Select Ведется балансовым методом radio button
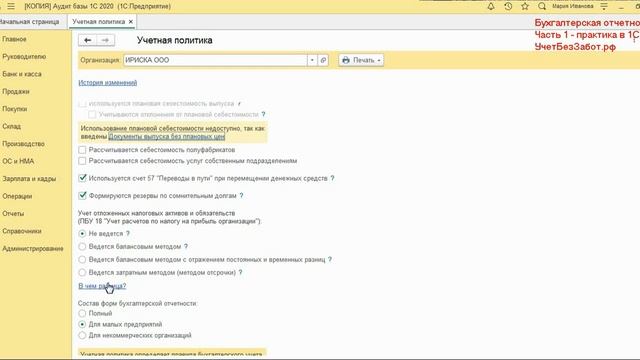640x360 pixels. point(82,247)
